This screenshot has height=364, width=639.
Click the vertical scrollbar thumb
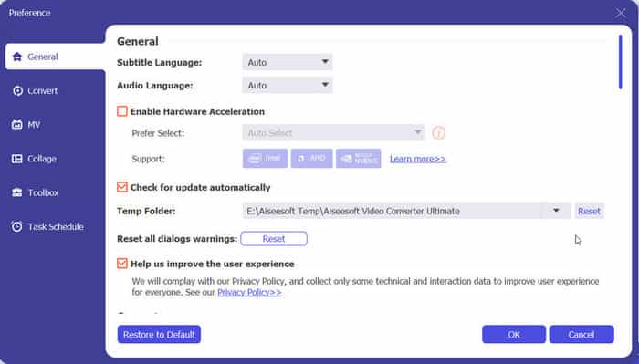[620, 62]
